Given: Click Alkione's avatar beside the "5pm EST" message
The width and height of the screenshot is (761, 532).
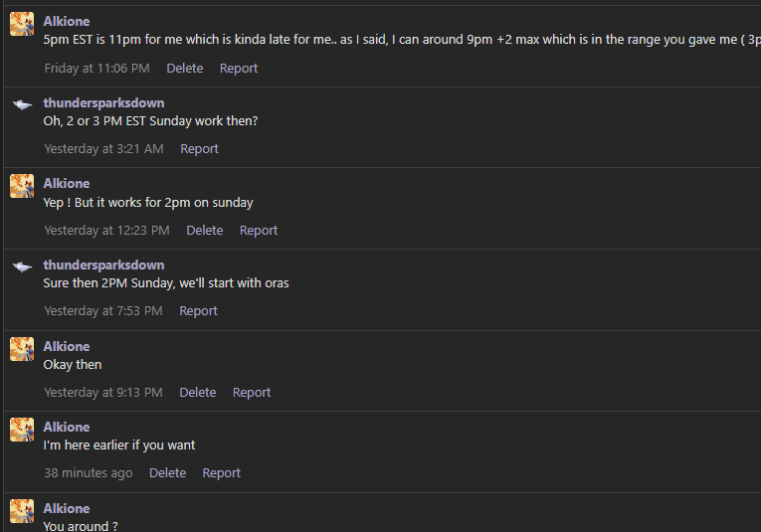Looking at the screenshot, I should pos(22,24).
